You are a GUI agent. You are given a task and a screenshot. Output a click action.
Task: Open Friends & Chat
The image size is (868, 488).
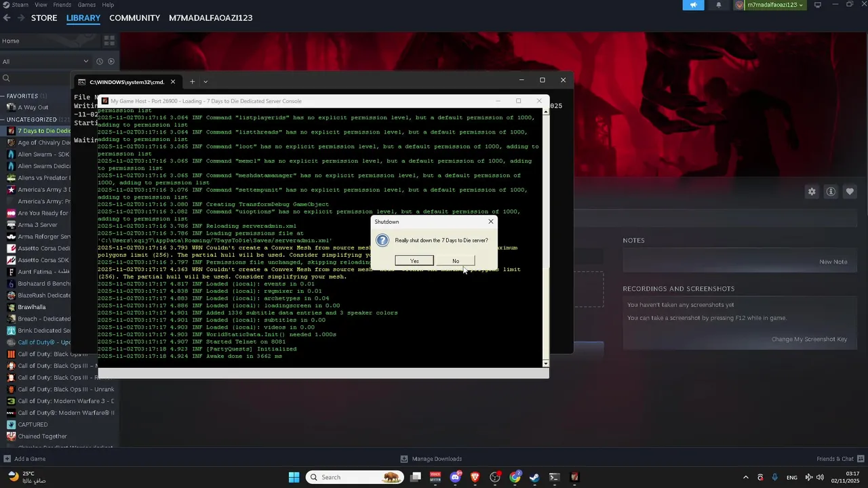pyautogui.click(x=840, y=459)
